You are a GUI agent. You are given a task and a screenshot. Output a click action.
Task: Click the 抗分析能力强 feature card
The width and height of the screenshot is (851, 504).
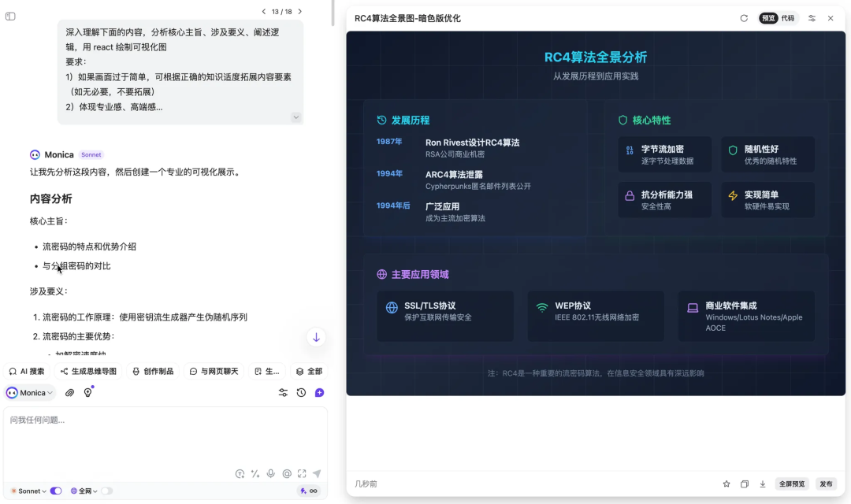(665, 200)
